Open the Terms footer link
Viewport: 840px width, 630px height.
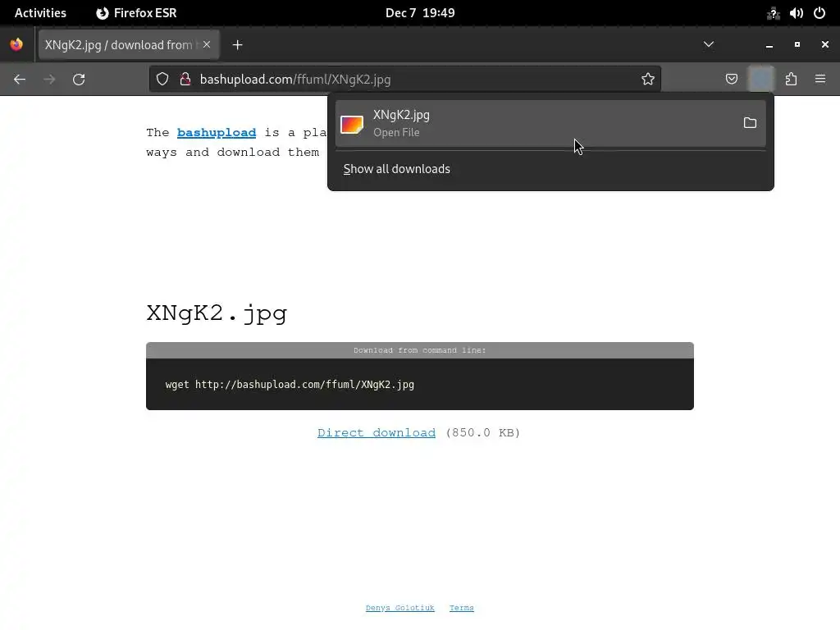(x=461, y=608)
